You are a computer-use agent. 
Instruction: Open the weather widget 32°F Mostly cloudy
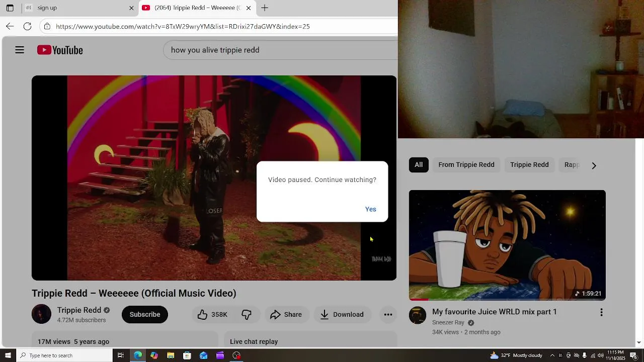[x=516, y=355]
